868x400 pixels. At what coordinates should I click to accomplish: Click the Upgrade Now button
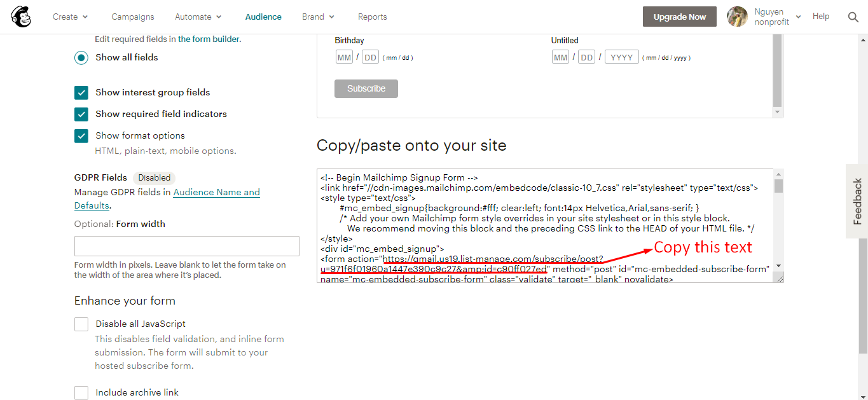click(680, 17)
